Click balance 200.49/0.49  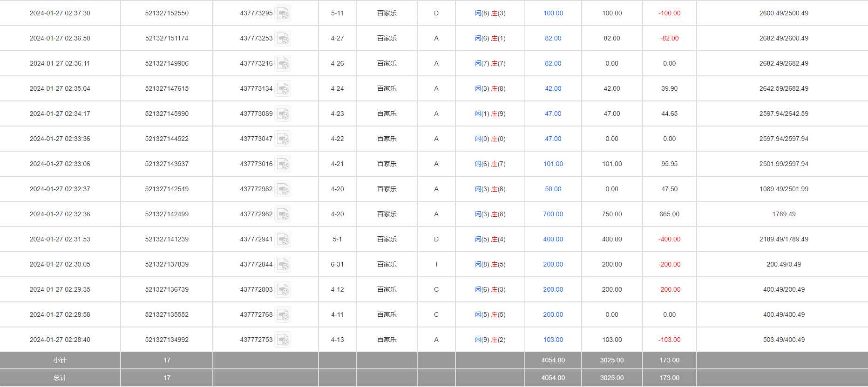click(784, 264)
